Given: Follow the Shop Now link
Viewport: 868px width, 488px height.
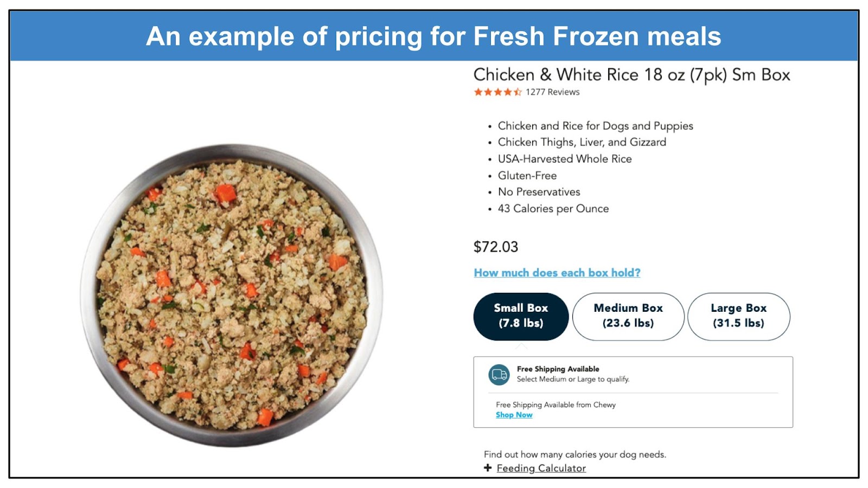Looking at the screenshot, I should coord(514,415).
